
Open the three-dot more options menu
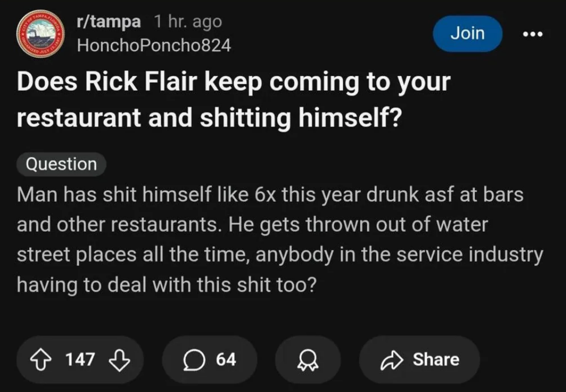click(x=533, y=34)
